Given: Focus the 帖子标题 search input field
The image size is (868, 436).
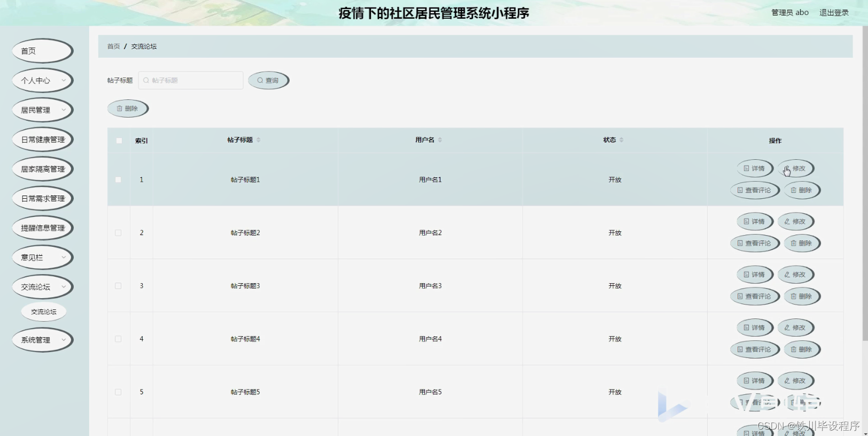Looking at the screenshot, I should coord(191,80).
